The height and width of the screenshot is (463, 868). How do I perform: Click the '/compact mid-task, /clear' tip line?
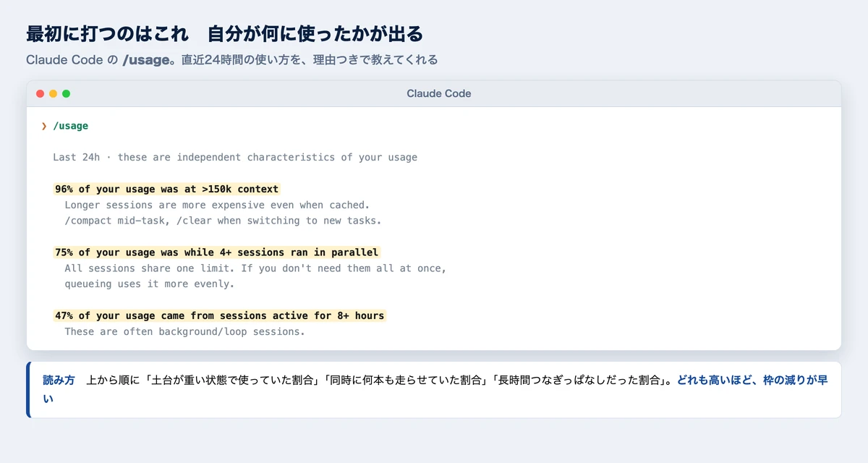click(x=223, y=221)
